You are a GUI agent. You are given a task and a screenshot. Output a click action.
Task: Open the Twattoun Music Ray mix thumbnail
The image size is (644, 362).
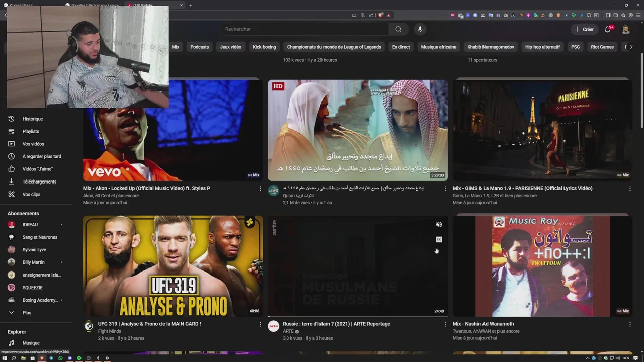click(x=542, y=266)
